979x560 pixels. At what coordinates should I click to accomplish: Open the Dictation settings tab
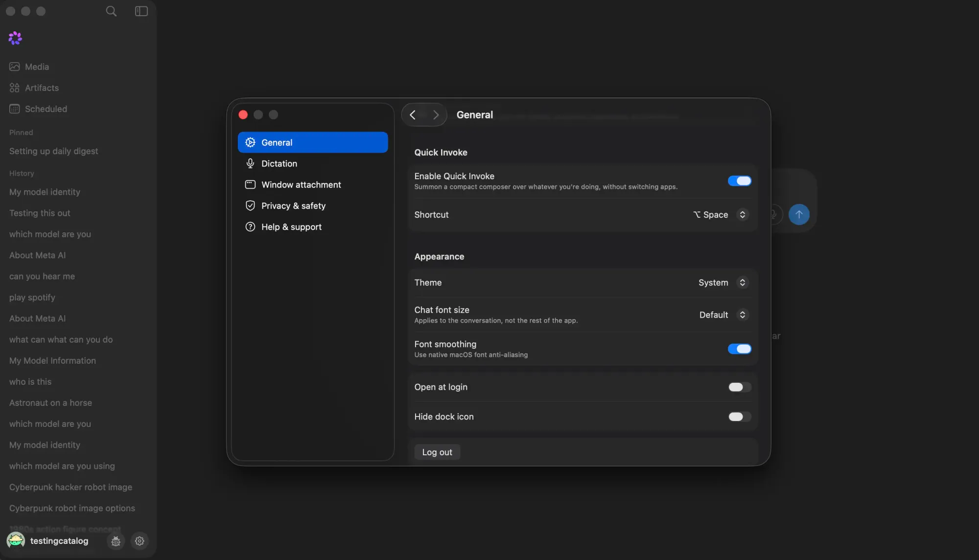point(313,163)
